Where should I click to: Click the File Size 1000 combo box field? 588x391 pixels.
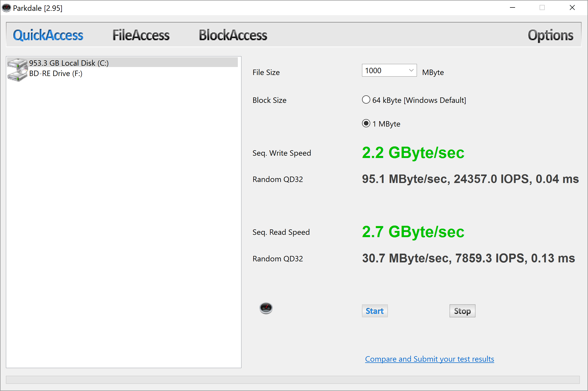[x=384, y=70]
